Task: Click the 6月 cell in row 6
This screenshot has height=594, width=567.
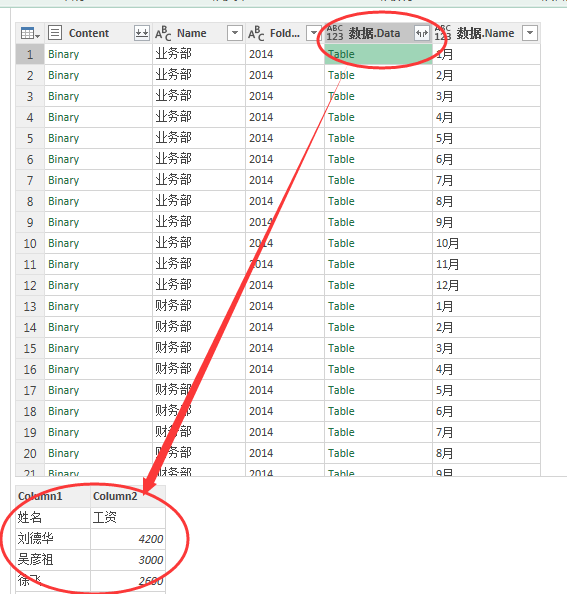Action: (486, 159)
